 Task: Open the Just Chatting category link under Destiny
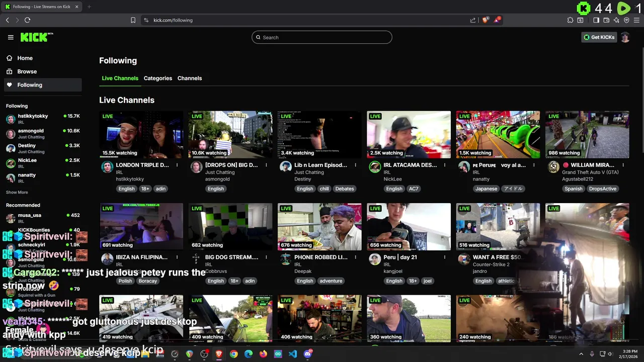coord(309,172)
